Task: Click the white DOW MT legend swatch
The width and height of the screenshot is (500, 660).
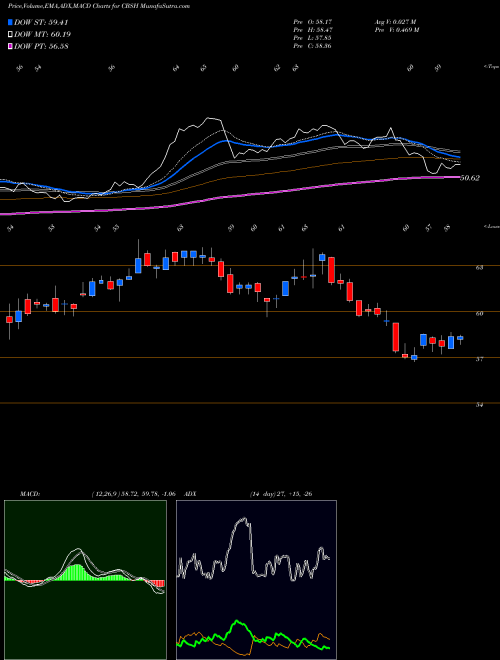Action: (10, 35)
